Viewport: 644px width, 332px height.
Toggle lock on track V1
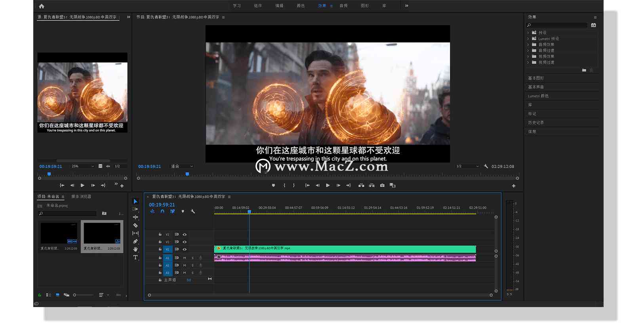tap(160, 249)
